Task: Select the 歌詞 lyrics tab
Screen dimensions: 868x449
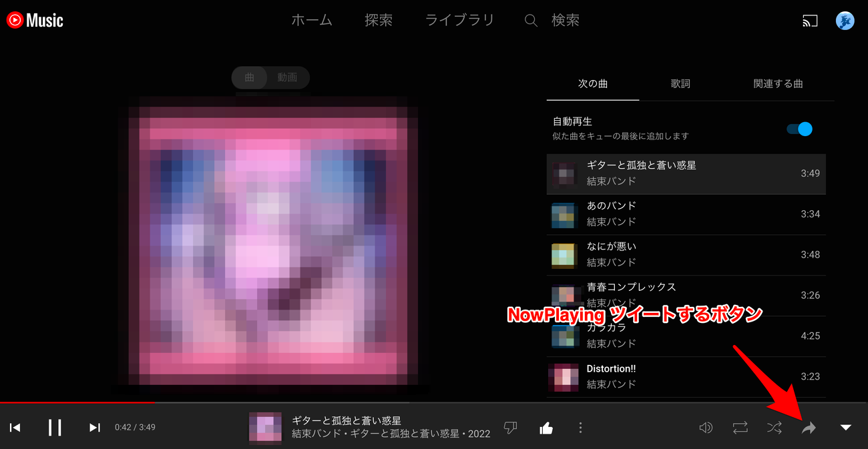Action: point(680,84)
